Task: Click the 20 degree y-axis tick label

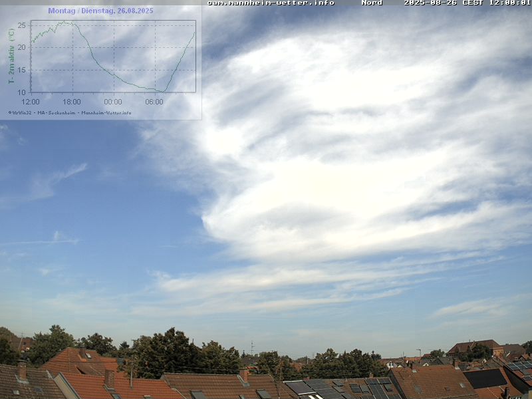Action: pos(22,47)
